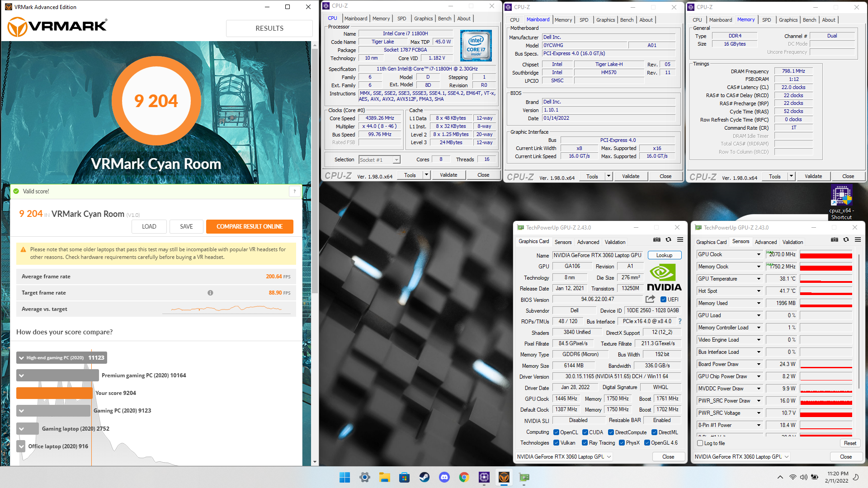
Task: Take screenshot in GPU-Z Graphics Card window
Action: tap(657, 240)
